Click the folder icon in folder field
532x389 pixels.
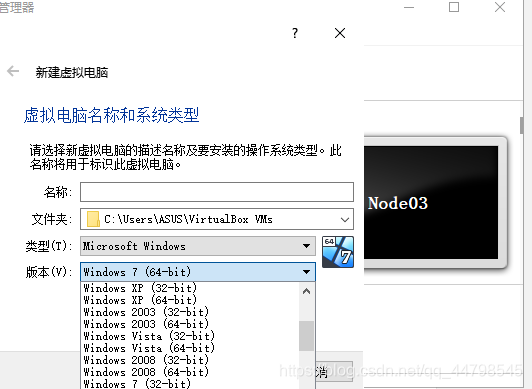(93, 219)
